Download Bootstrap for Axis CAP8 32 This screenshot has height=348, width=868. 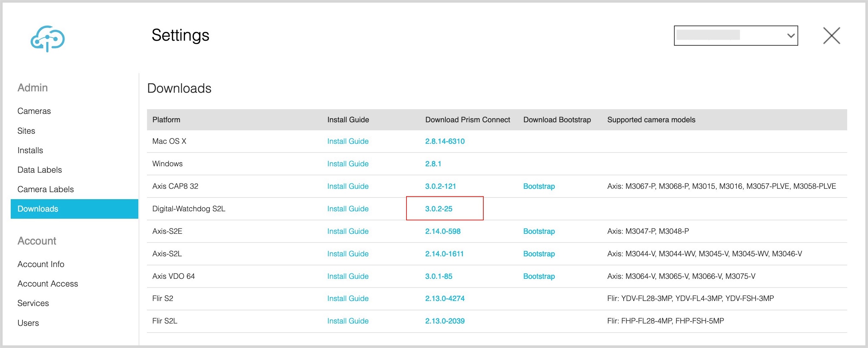(x=539, y=186)
